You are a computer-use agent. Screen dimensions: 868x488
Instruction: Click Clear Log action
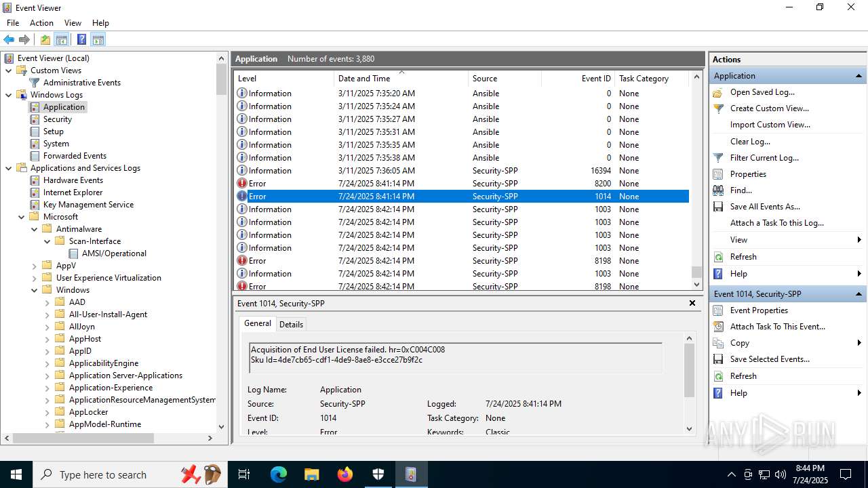(750, 142)
